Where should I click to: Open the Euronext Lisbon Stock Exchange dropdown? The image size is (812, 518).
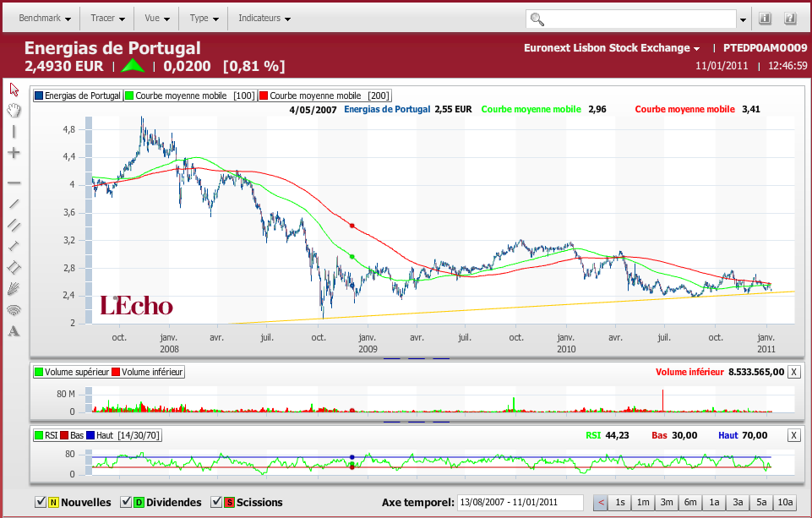(612, 47)
